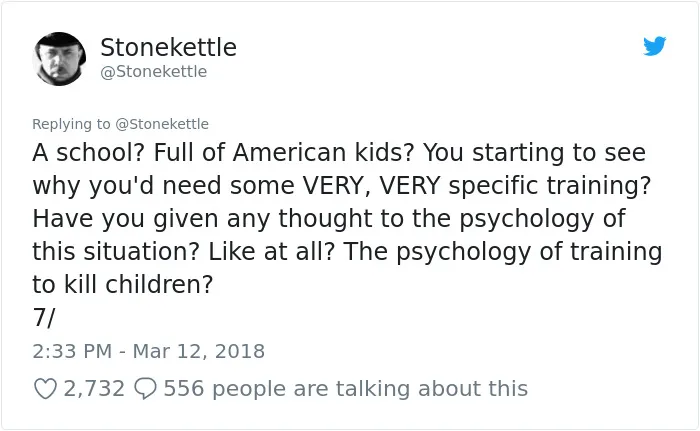The height and width of the screenshot is (431, 700).
Task: Click the blue Twitter bird logo
Action: pos(654,46)
